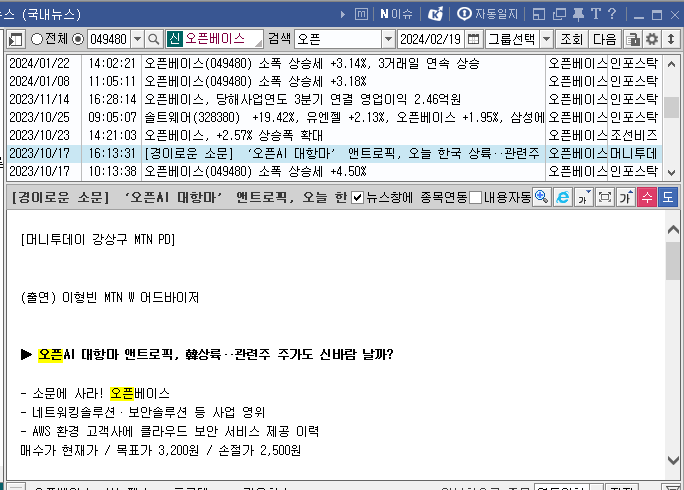Click the duplicate window icon in title bar
This screenshot has width=684, height=490.
(559, 14)
